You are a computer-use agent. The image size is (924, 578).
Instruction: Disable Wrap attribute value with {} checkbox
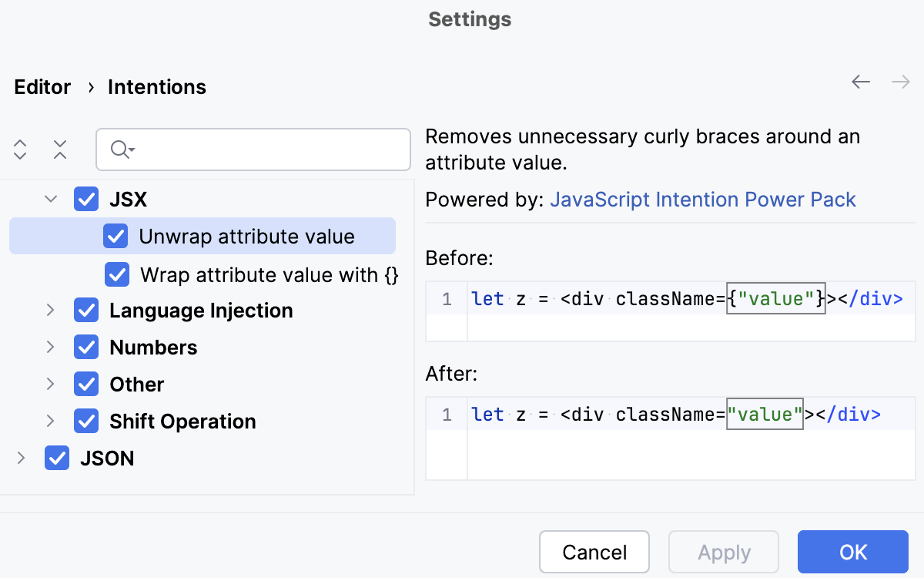[x=117, y=274]
